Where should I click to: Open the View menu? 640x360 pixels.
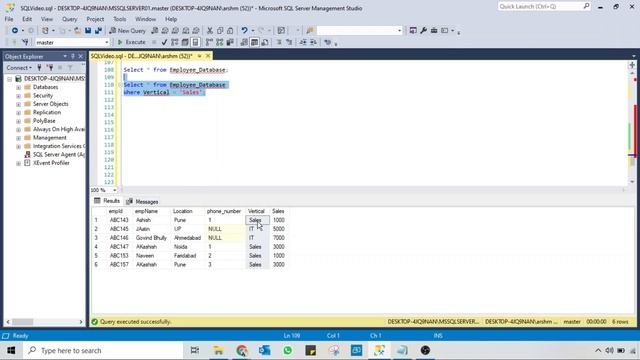tap(47, 19)
